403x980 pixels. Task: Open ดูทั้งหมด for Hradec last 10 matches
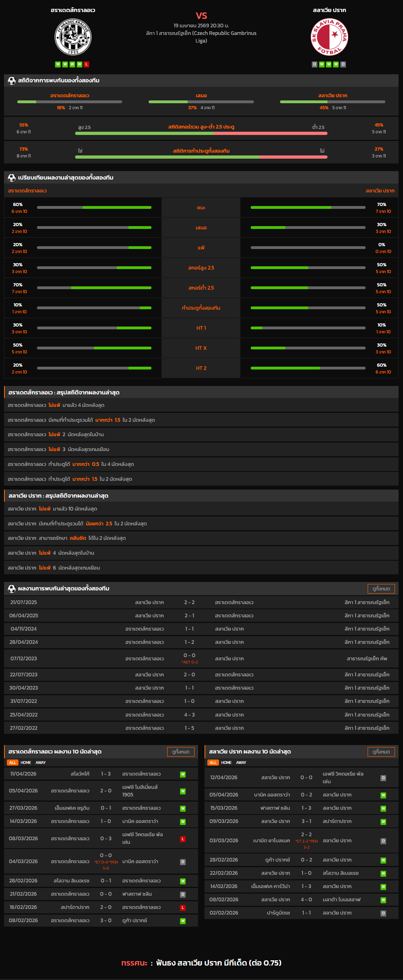tap(180, 751)
